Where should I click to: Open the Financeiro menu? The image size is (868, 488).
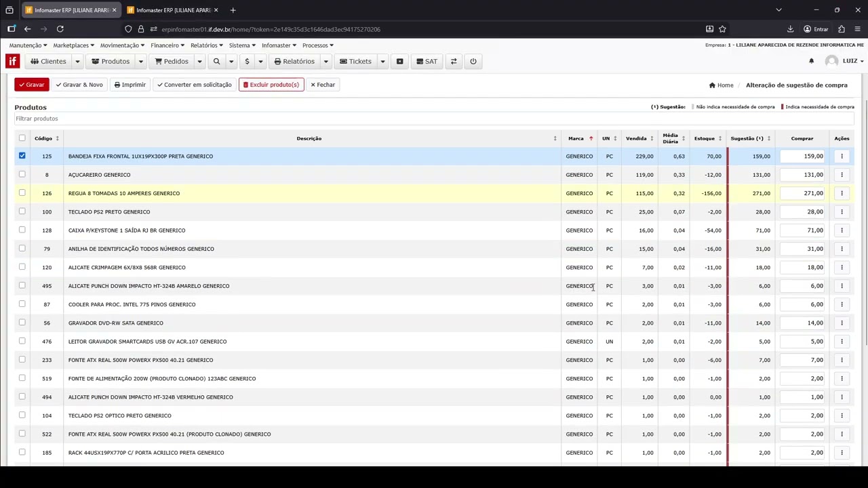[167, 45]
